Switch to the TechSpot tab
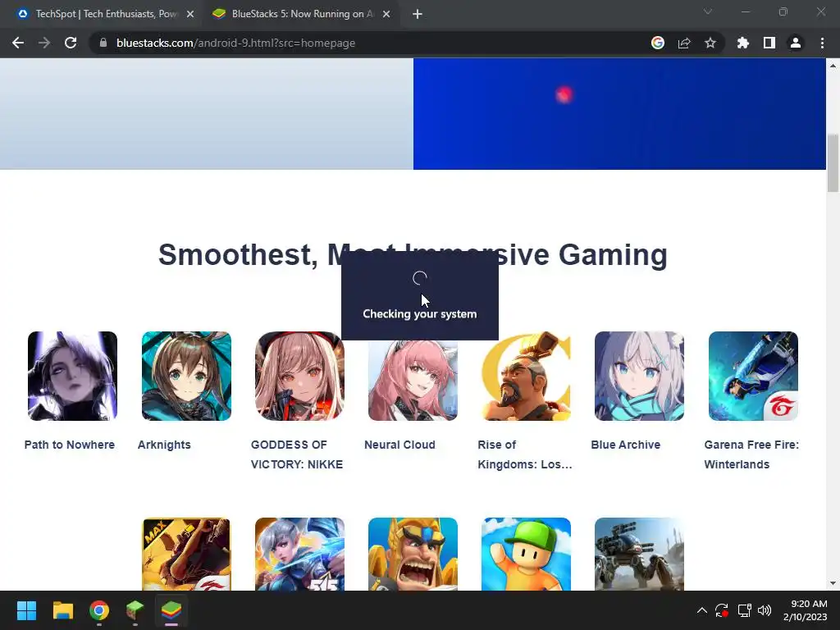Image resolution: width=840 pixels, height=630 pixels. (x=106, y=14)
